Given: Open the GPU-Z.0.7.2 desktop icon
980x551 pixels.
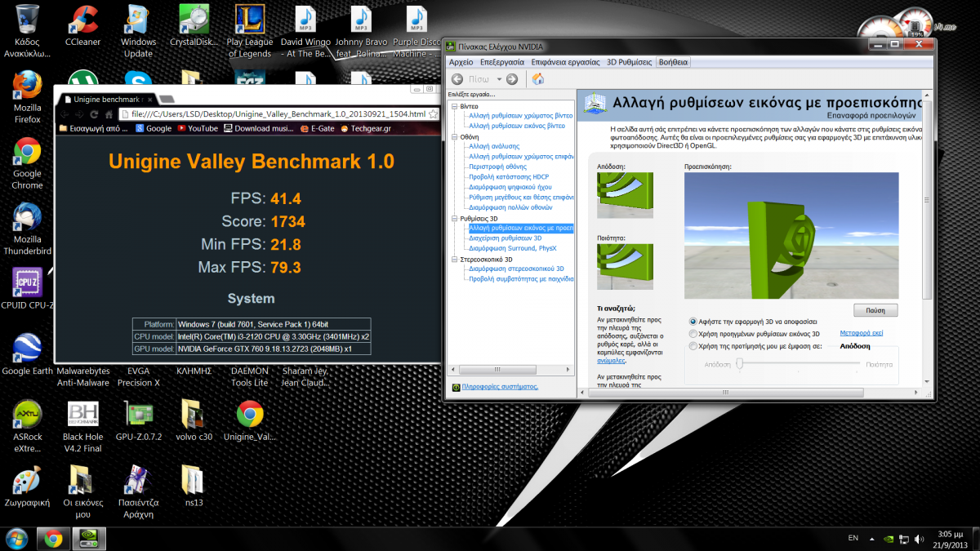Looking at the screenshot, I should click(138, 421).
